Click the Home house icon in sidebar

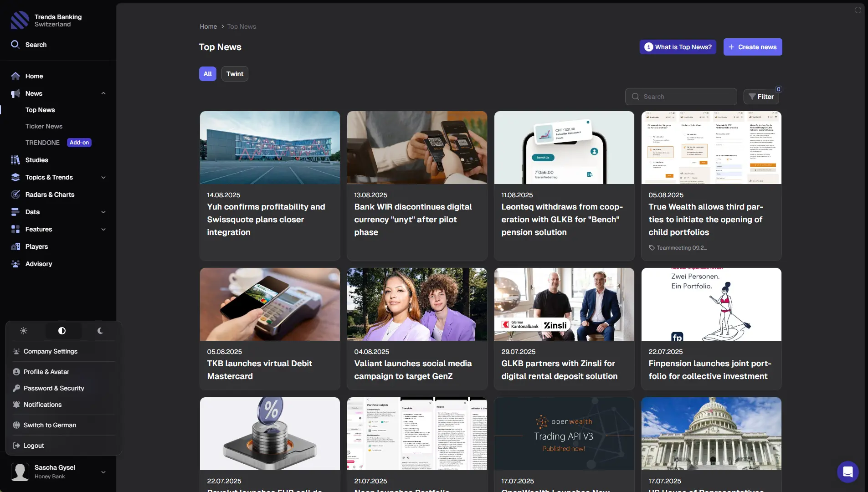tap(15, 76)
